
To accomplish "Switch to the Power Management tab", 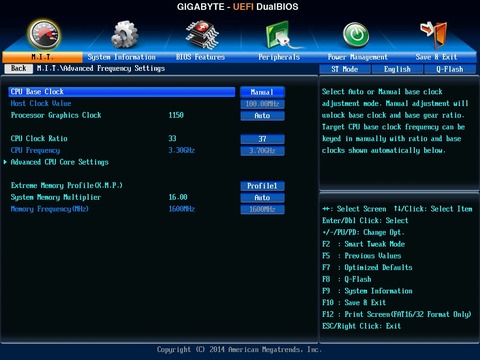I will (x=357, y=57).
